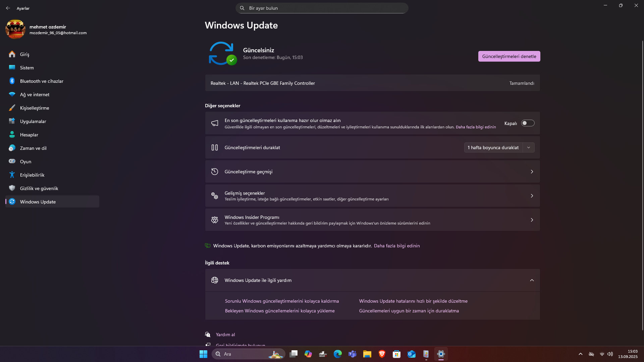This screenshot has height=362, width=644.
Task: Click the Güncelleştirme geçmişi history icon
Action: point(215,172)
